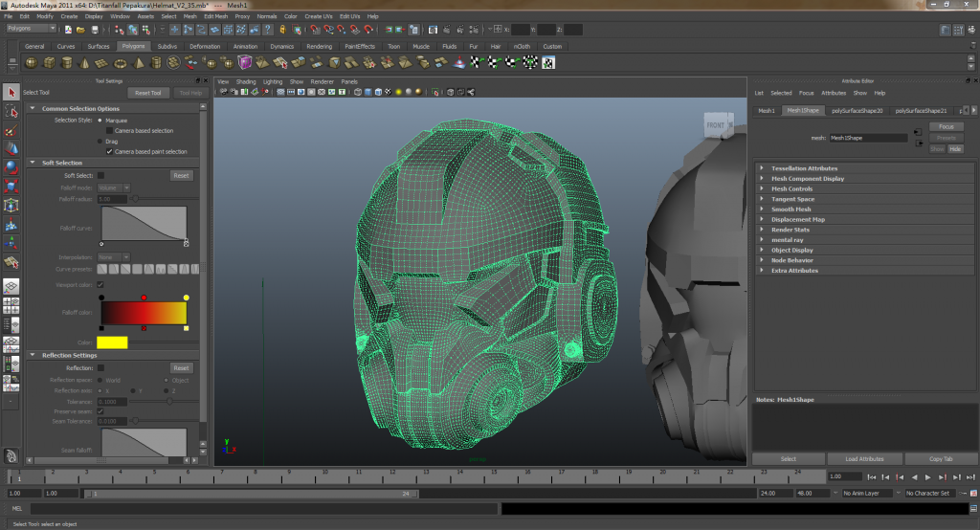This screenshot has height=530, width=980.
Task: Click the Load Attributes button
Action: click(x=864, y=459)
